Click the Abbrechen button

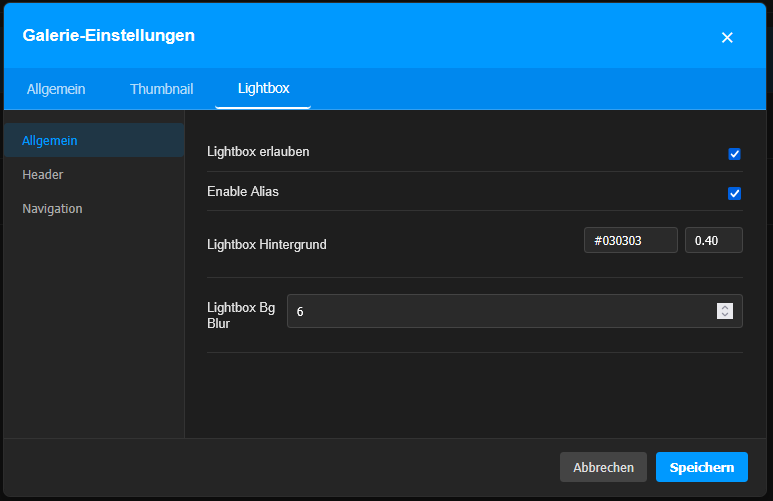(603, 467)
